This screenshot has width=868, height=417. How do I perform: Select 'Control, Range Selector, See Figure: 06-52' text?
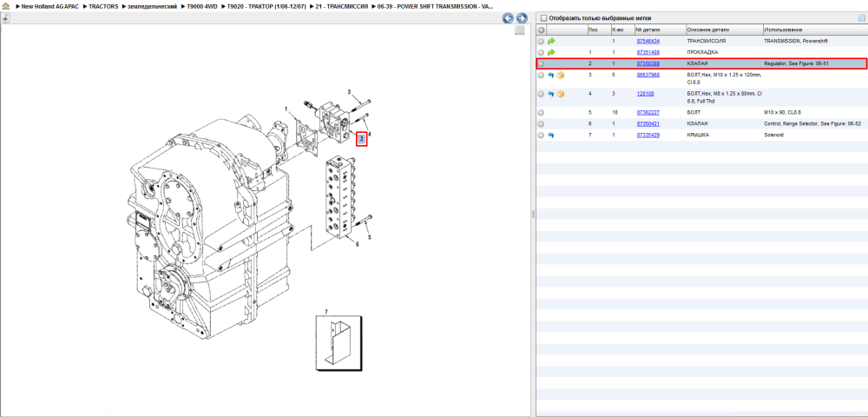(812, 123)
